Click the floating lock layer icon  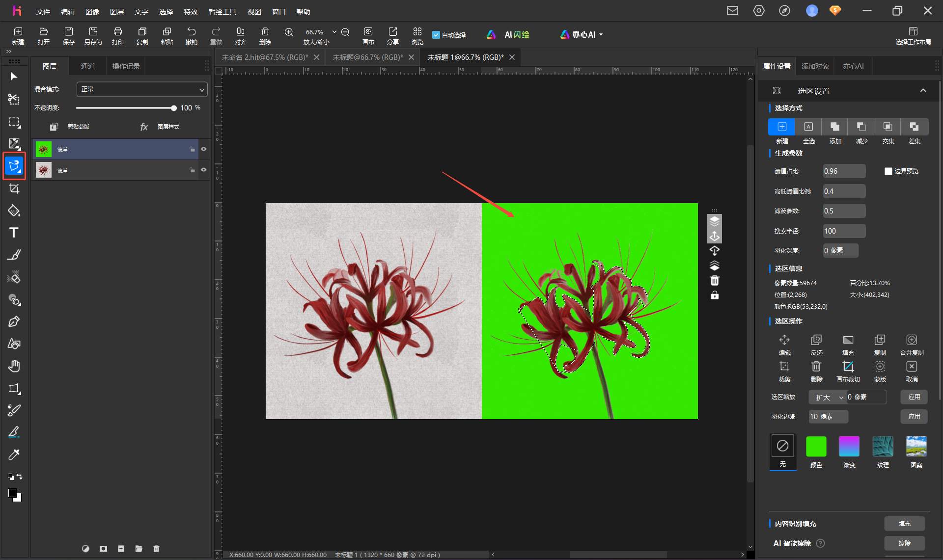click(x=715, y=295)
